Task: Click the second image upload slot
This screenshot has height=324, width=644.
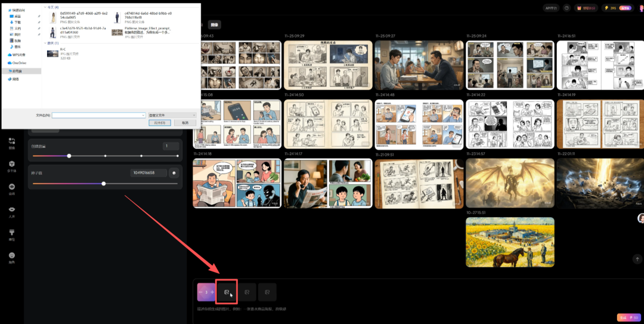Action: coord(247,292)
